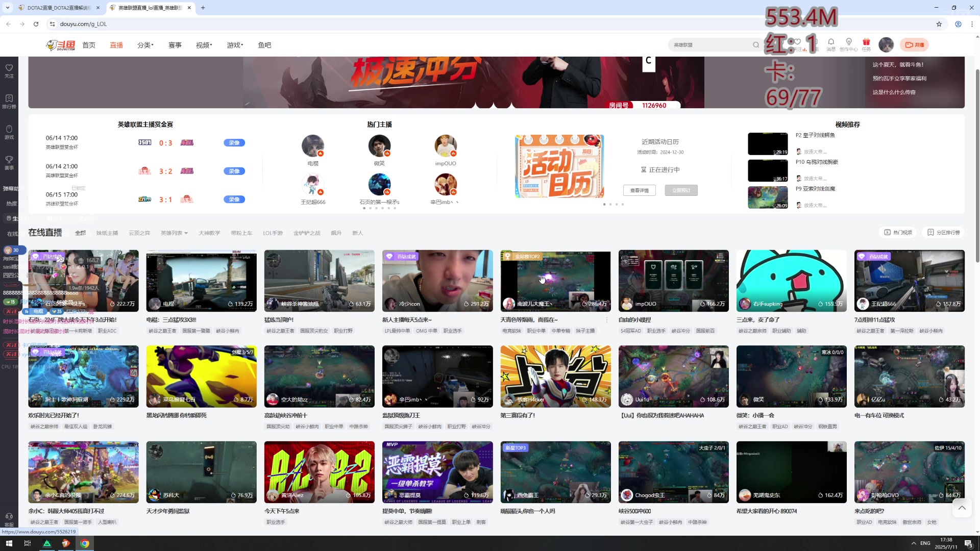980x551 pixels.
Task: Select the 大神教学 filter tab
Action: pos(209,233)
